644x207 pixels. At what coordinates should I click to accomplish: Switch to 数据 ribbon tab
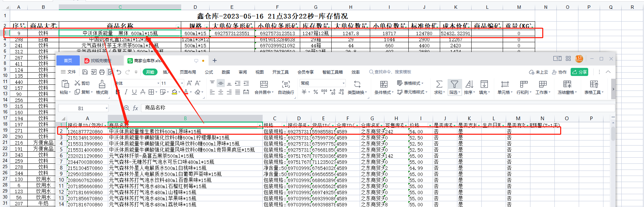coord(226,72)
